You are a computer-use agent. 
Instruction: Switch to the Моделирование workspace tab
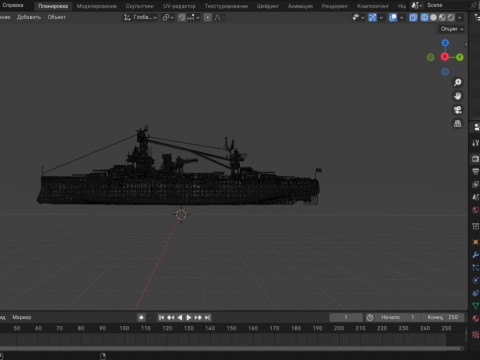97,6
